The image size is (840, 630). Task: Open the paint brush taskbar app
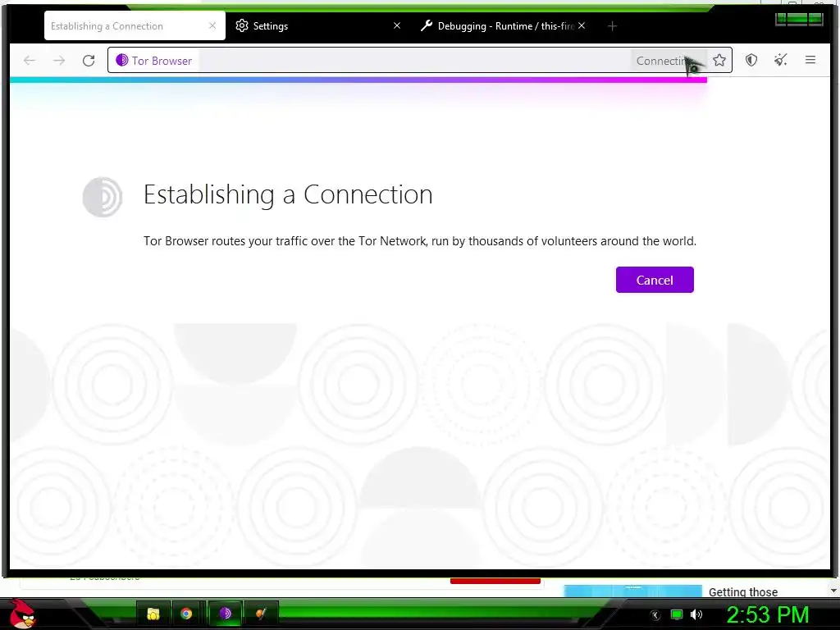click(261, 614)
